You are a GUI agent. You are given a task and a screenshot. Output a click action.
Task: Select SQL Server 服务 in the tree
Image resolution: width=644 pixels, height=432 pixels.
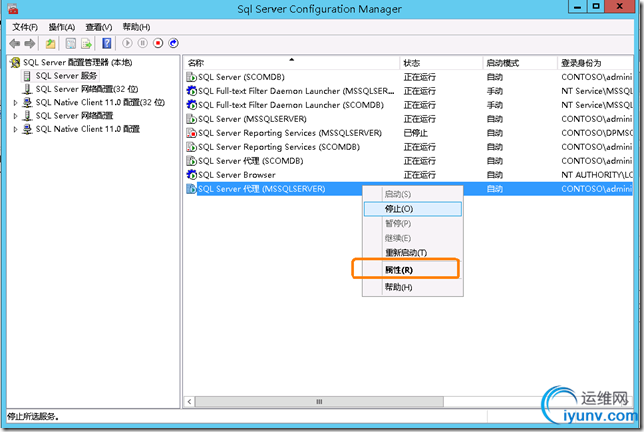point(66,76)
